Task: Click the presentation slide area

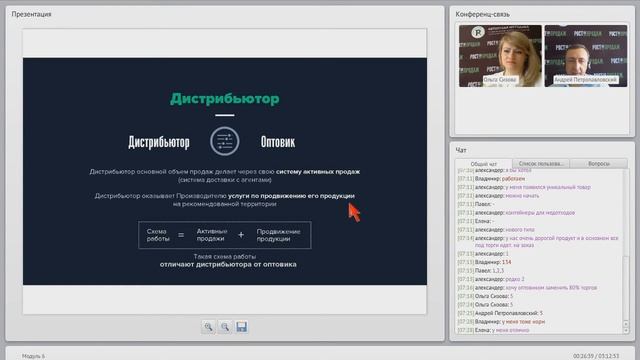Action: [x=225, y=171]
